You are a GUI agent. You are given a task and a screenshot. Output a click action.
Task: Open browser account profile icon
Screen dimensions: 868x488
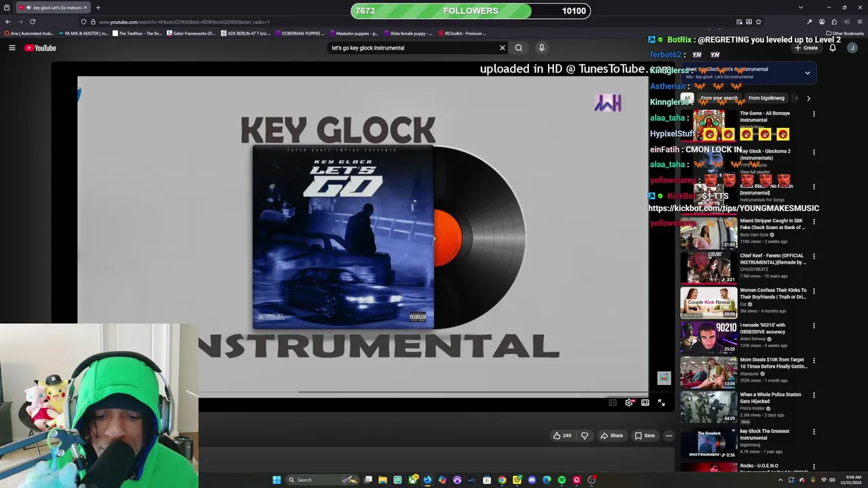[x=822, y=22]
